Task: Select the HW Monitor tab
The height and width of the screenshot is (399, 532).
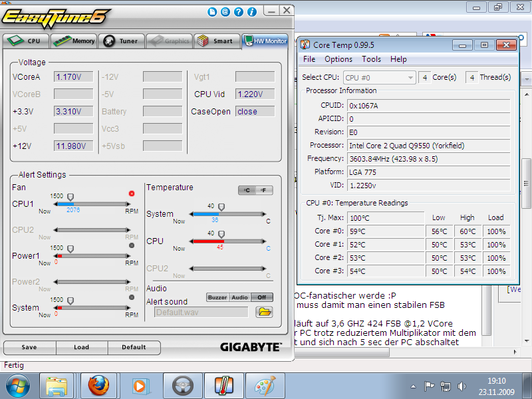Action: click(265, 41)
